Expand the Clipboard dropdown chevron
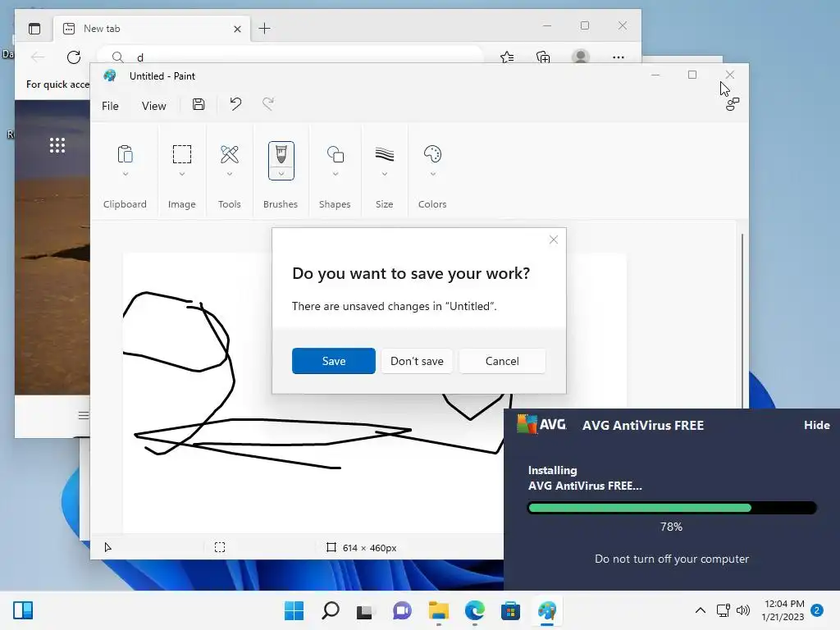This screenshot has width=840, height=630. tap(126, 174)
